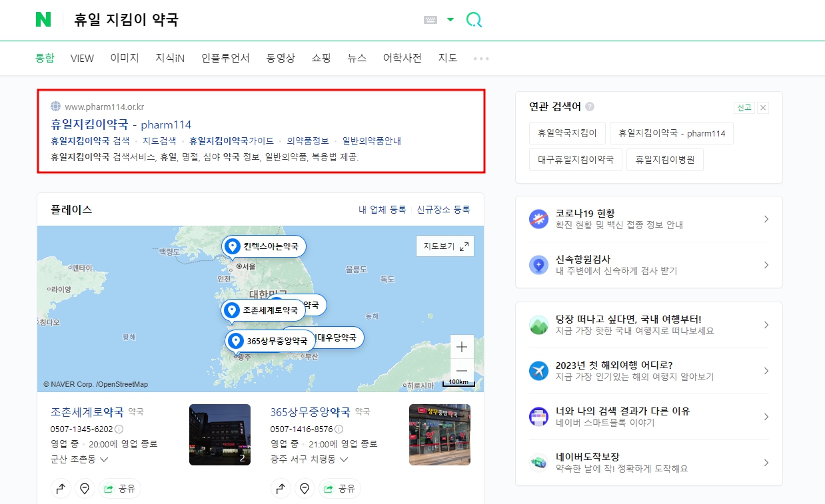This screenshot has width=825, height=504.
Task: Click 공유 share button under 조촌세계로약국
Action: (120, 489)
